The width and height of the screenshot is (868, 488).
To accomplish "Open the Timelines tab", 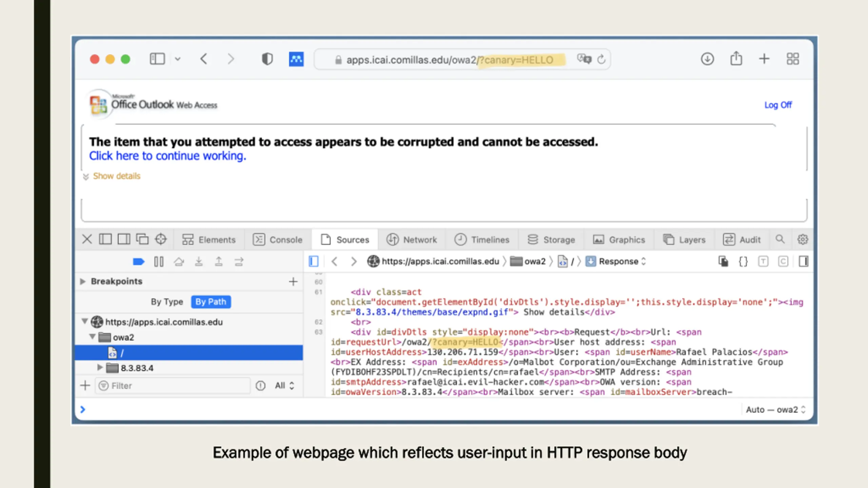I will click(482, 240).
